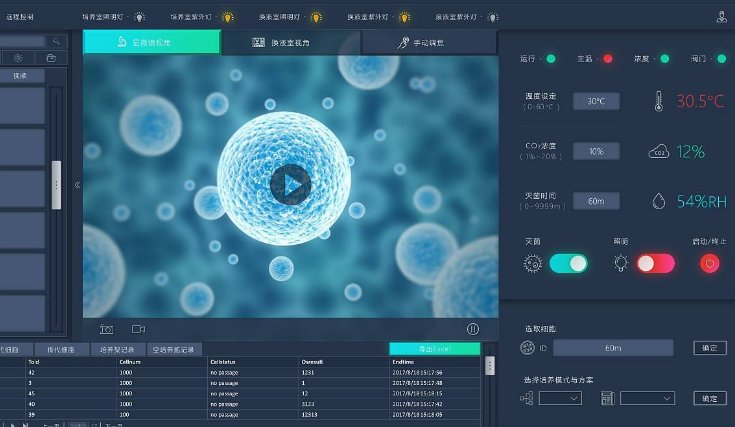Click the humidity droplet icon
The width and height of the screenshot is (735, 427).
pyautogui.click(x=659, y=202)
